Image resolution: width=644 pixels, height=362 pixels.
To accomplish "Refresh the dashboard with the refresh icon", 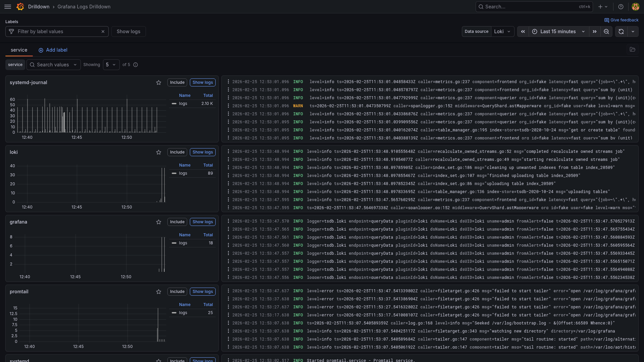I will [621, 32].
